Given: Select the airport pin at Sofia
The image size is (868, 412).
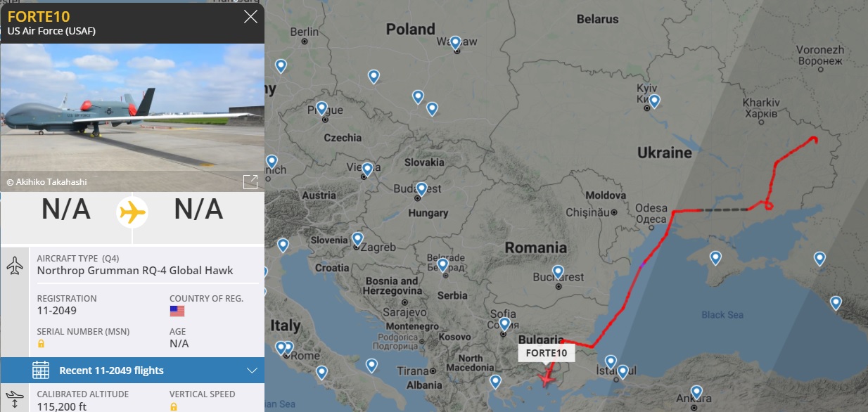Looking at the screenshot, I should point(504,324).
